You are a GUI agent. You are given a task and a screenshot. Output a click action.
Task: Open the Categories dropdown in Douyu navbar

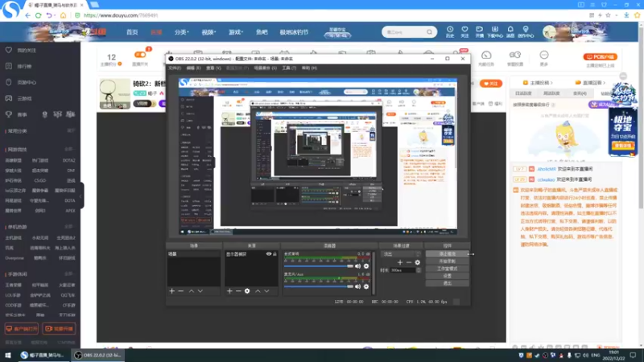[181, 32]
